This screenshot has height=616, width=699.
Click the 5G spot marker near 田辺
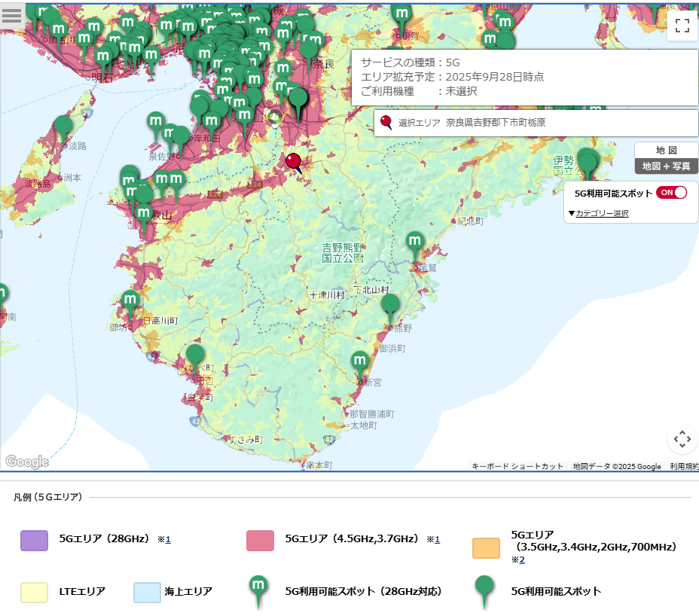click(x=195, y=355)
